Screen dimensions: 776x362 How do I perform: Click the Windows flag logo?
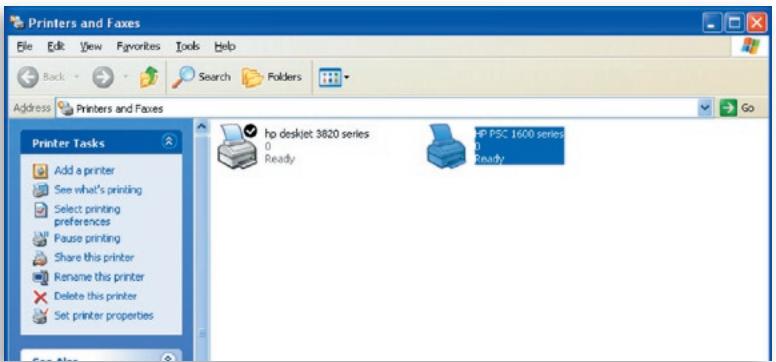(750, 47)
